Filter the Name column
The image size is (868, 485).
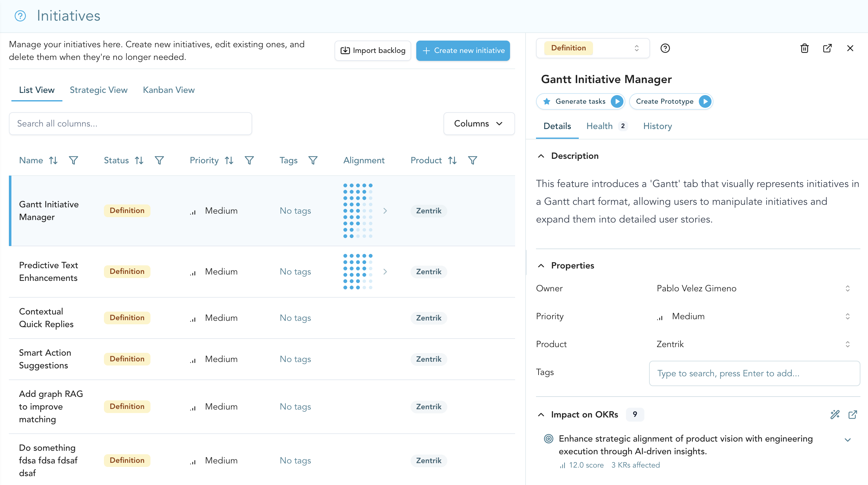tap(73, 160)
